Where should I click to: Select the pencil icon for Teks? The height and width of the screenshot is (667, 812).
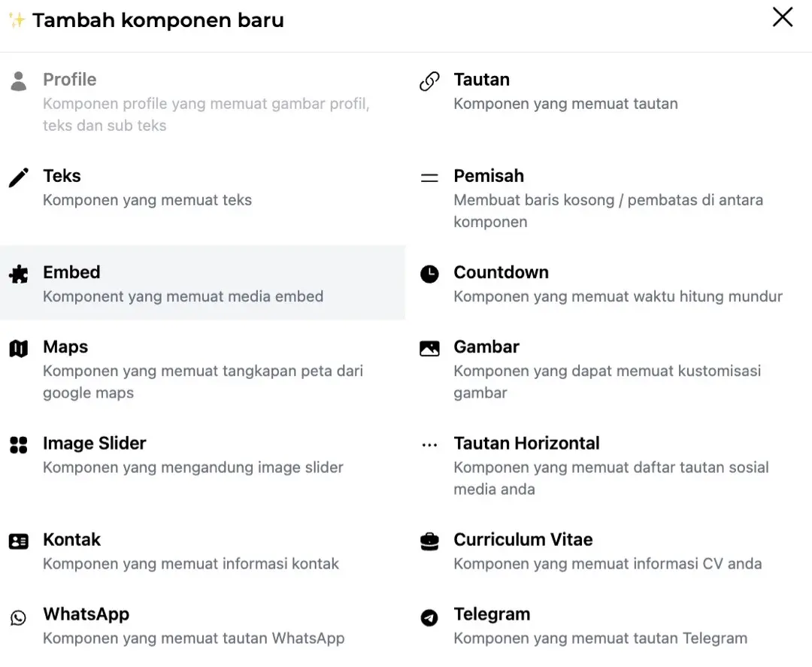point(19,177)
